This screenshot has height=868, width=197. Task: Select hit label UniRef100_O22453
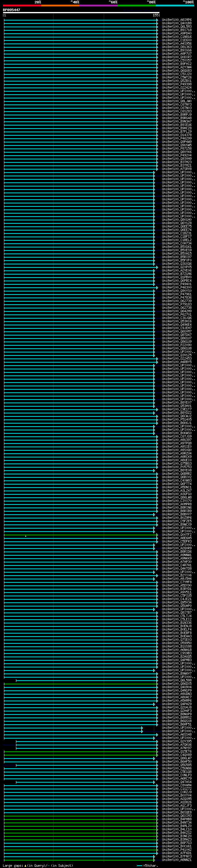point(176,358)
